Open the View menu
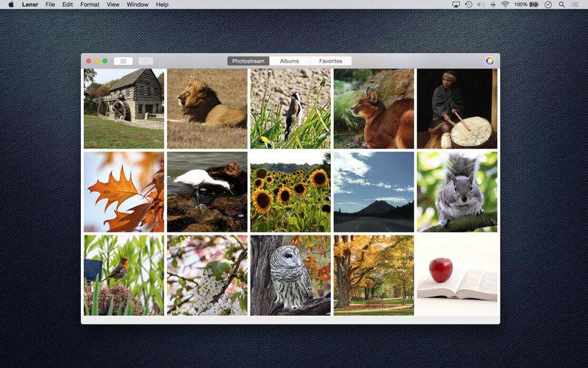This screenshot has width=588, height=368. point(113,4)
